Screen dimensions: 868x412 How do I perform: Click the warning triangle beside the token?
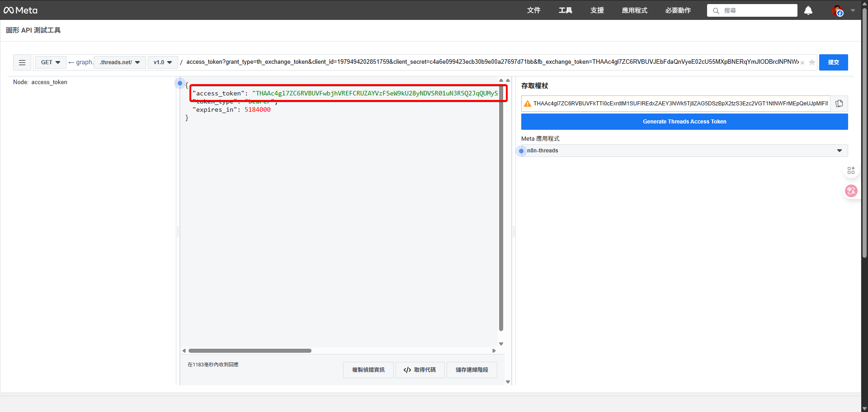(x=527, y=103)
